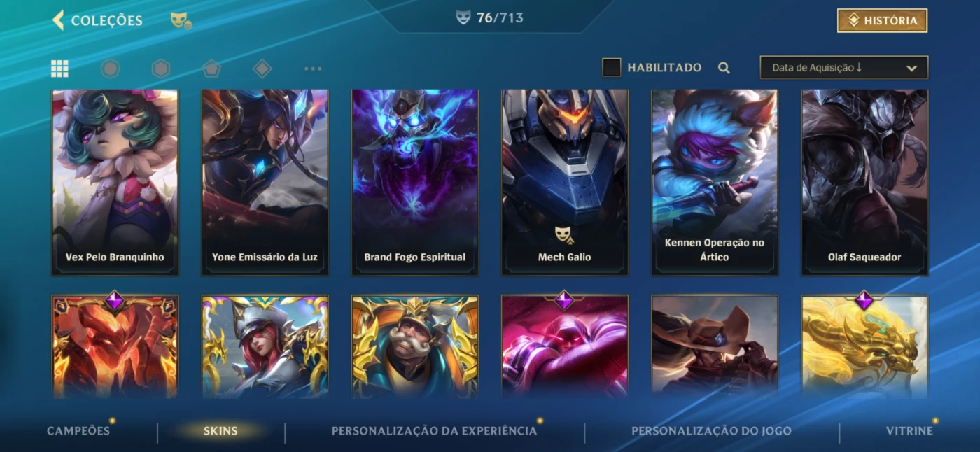Choose the Olaf Saqueador skin card

[x=864, y=182]
